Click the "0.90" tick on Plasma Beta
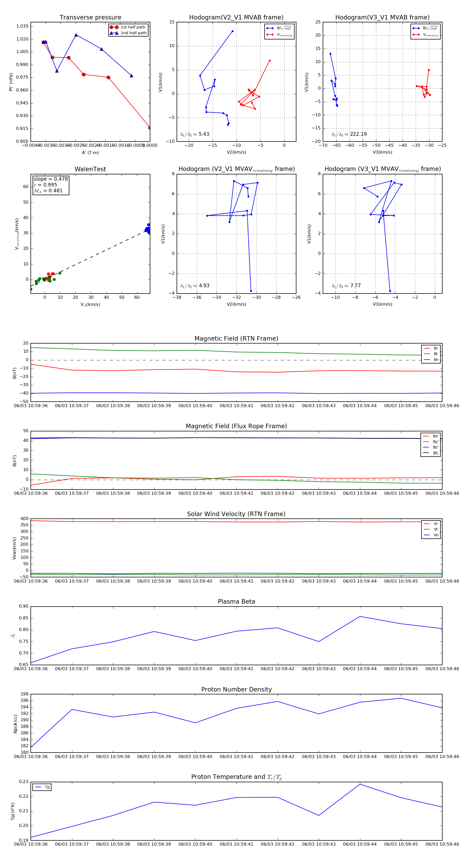473x868 pixels. coord(24,606)
